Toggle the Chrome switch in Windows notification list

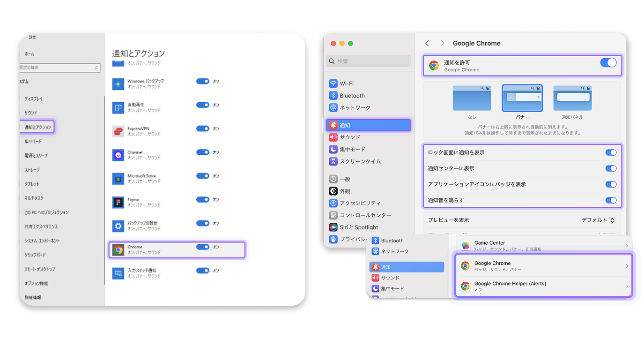(203, 247)
